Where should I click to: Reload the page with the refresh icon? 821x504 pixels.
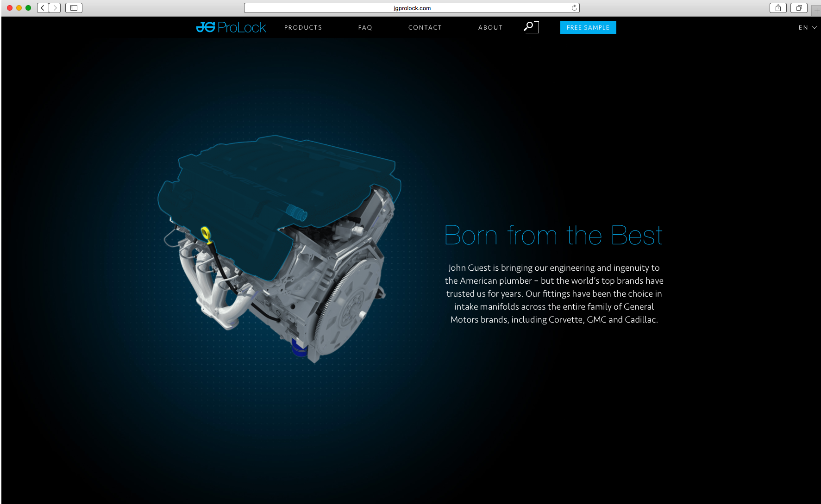point(574,8)
